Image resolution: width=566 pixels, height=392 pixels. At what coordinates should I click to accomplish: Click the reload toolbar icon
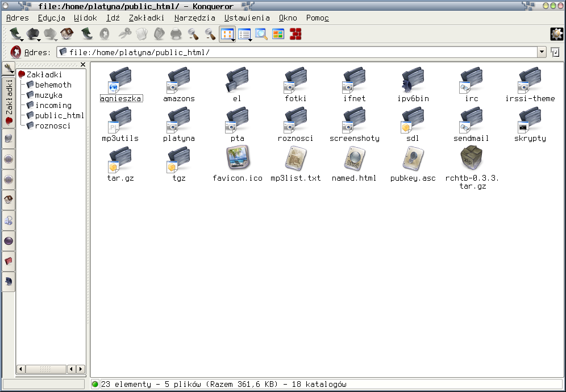[86, 34]
